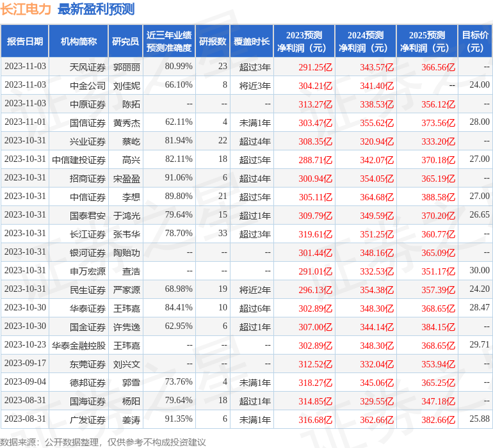Click analyst name 高兴
493x448 pixels.
pyautogui.click(x=131, y=160)
